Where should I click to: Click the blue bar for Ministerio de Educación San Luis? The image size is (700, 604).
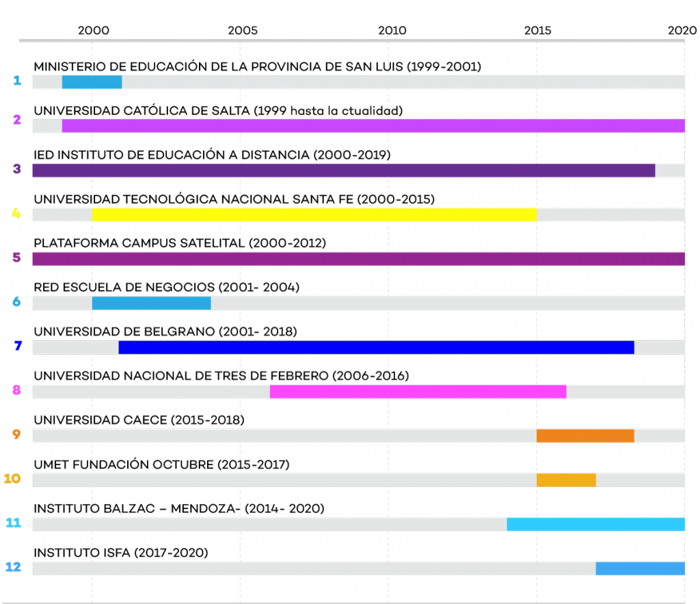click(x=92, y=82)
